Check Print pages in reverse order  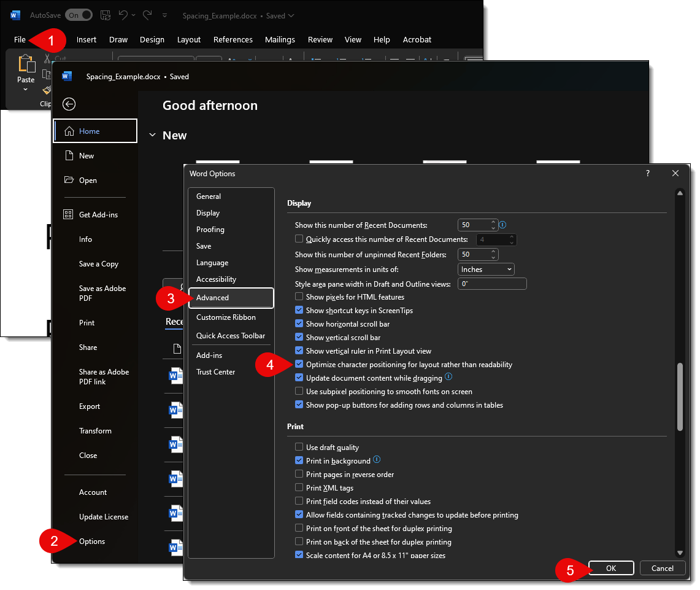[299, 474]
